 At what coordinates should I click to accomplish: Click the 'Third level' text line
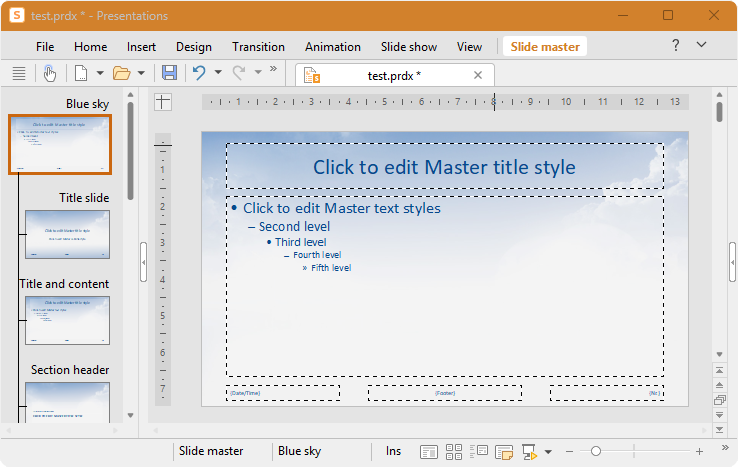pos(300,242)
